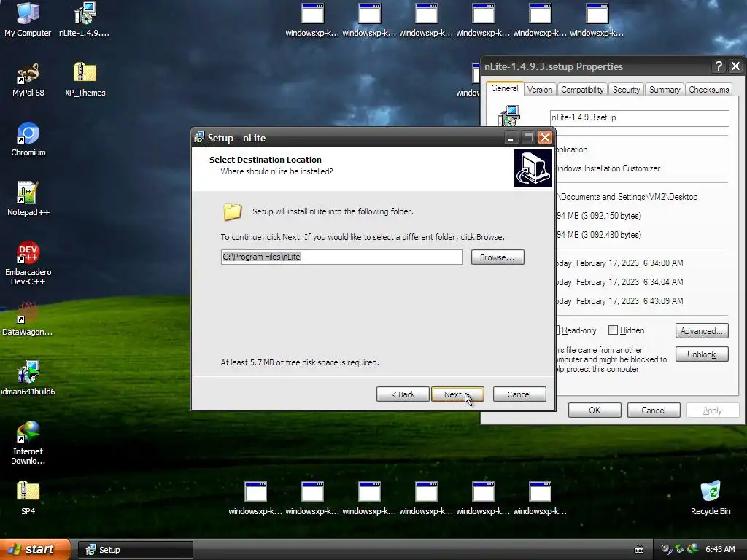The height and width of the screenshot is (560, 747).
Task: Close the nLite Properties window
Action: tap(735, 66)
